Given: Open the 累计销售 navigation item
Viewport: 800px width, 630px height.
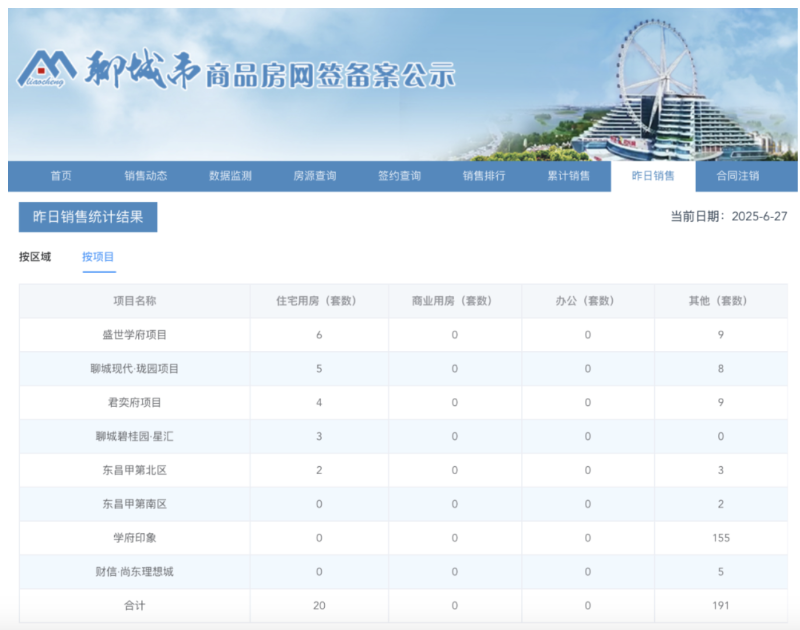Looking at the screenshot, I should pyautogui.click(x=570, y=175).
